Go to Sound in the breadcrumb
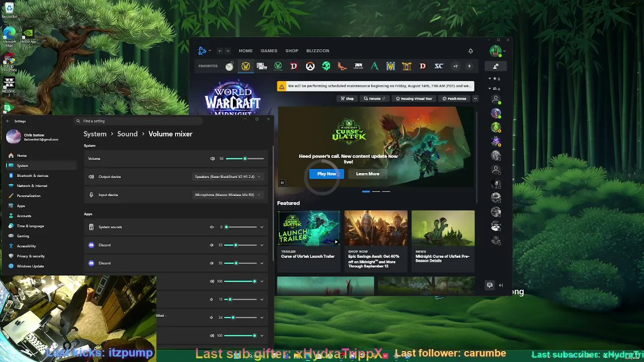644x362 pixels. point(127,134)
